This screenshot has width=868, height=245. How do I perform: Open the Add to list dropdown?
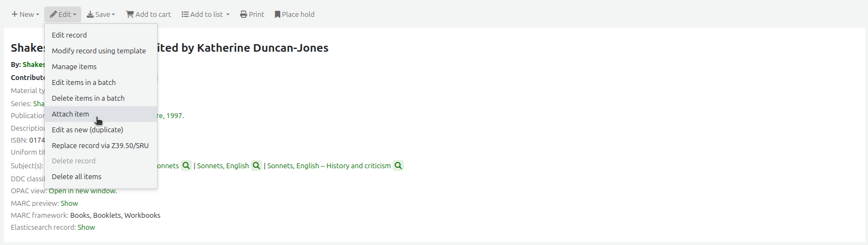[x=206, y=14]
